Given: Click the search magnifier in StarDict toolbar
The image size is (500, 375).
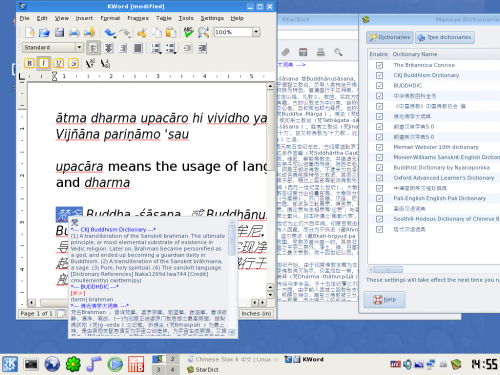Looking at the screenshot, I should [x=338, y=52].
